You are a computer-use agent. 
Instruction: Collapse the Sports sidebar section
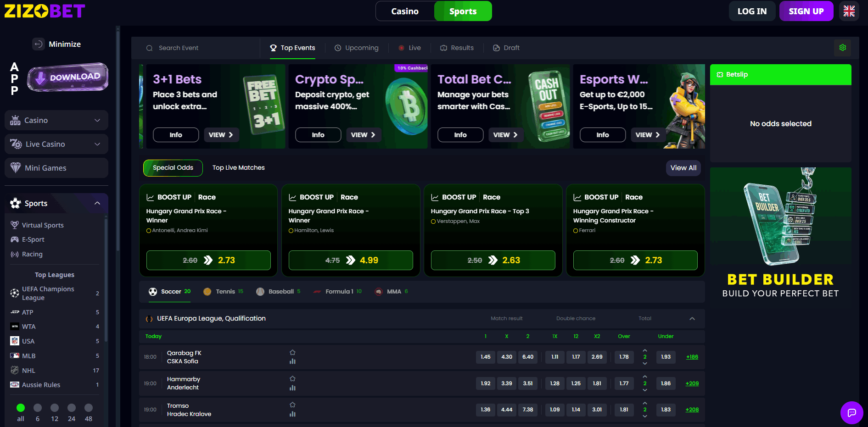(97, 203)
